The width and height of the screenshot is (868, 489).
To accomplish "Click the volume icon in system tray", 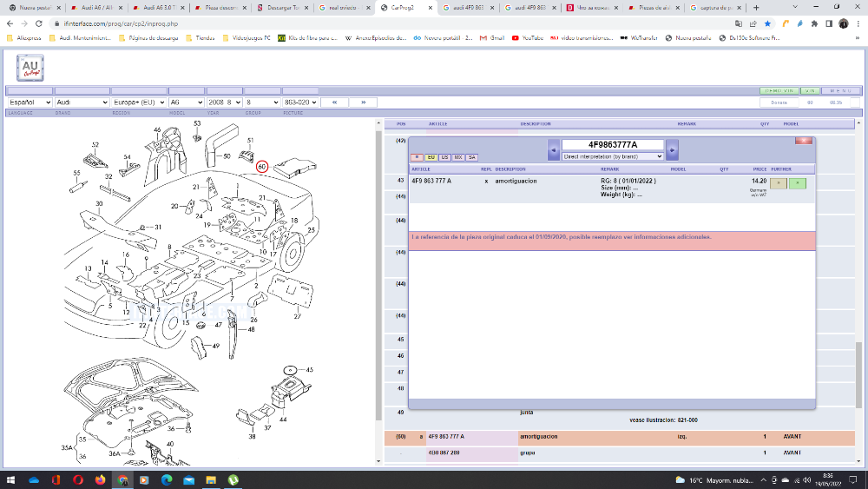I will point(807,480).
